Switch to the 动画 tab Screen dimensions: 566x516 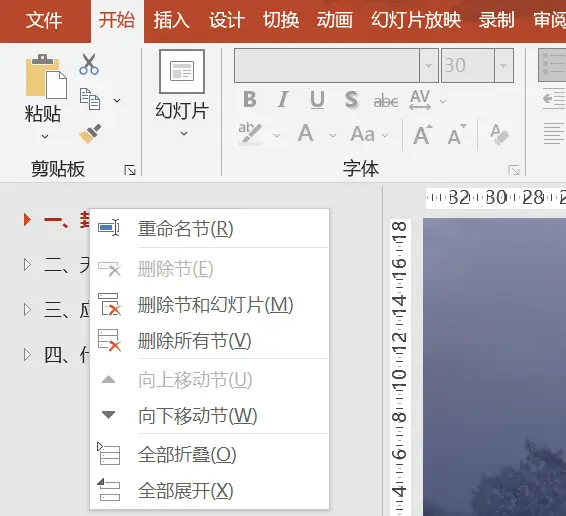coord(335,20)
